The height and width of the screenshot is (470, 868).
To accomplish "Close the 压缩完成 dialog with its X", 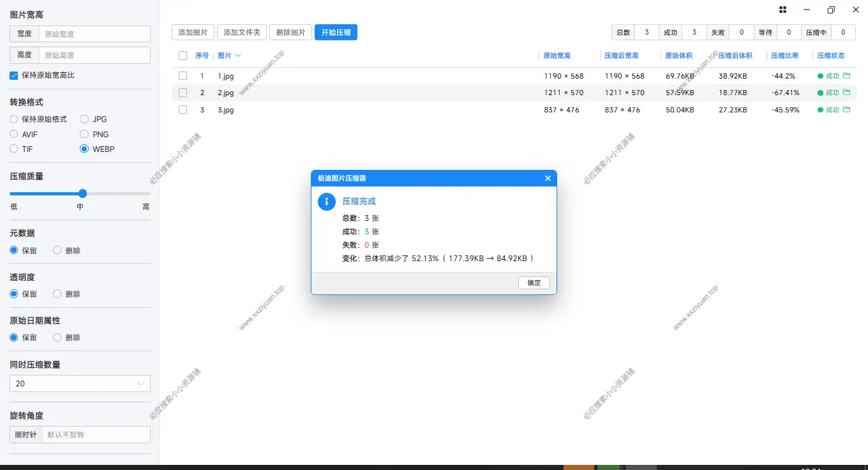I will 548,178.
